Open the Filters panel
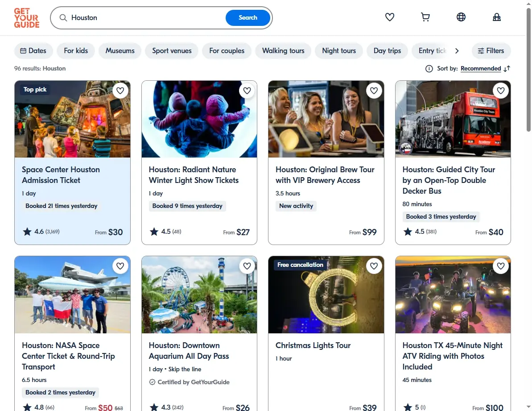The image size is (532, 411). [x=491, y=51]
